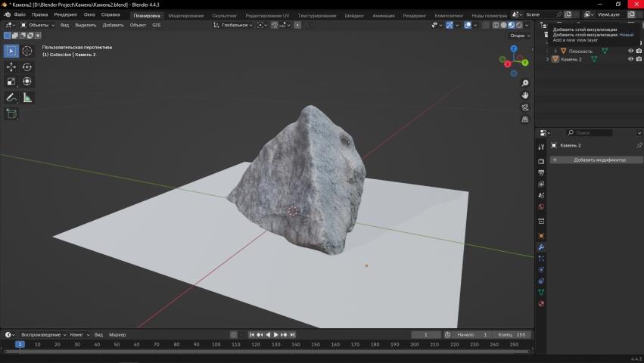Viewport: 644px width, 363px height.
Task: Expand the Плоскость outliner item
Action: coord(555,51)
